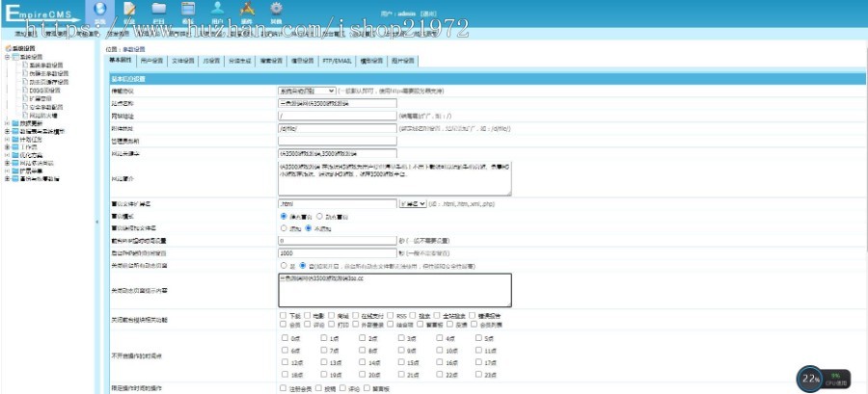Click document icon beside 系统参数设置 tree item
868x394 pixels.
pos(25,66)
